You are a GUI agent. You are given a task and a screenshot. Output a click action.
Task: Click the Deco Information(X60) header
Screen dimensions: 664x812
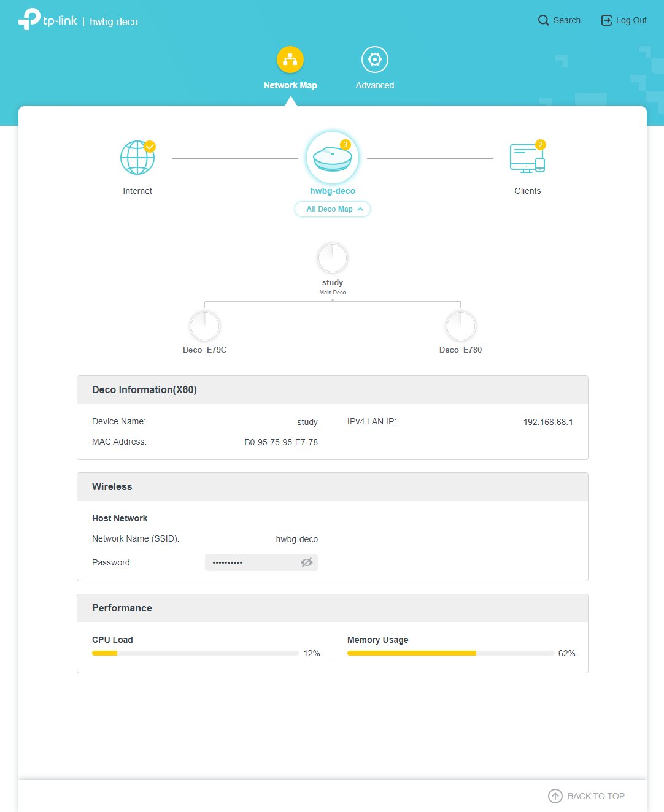pos(333,390)
